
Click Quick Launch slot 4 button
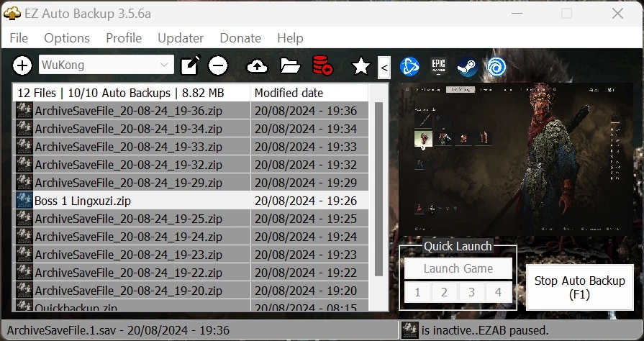point(498,293)
